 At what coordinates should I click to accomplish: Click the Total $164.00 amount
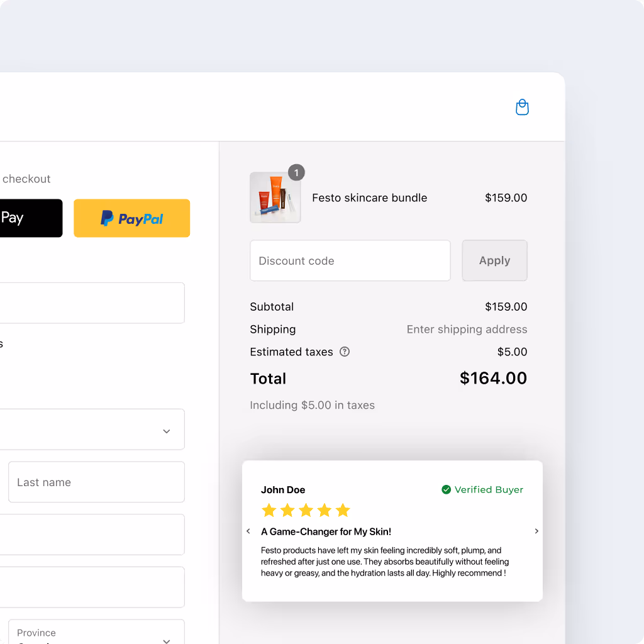click(493, 378)
